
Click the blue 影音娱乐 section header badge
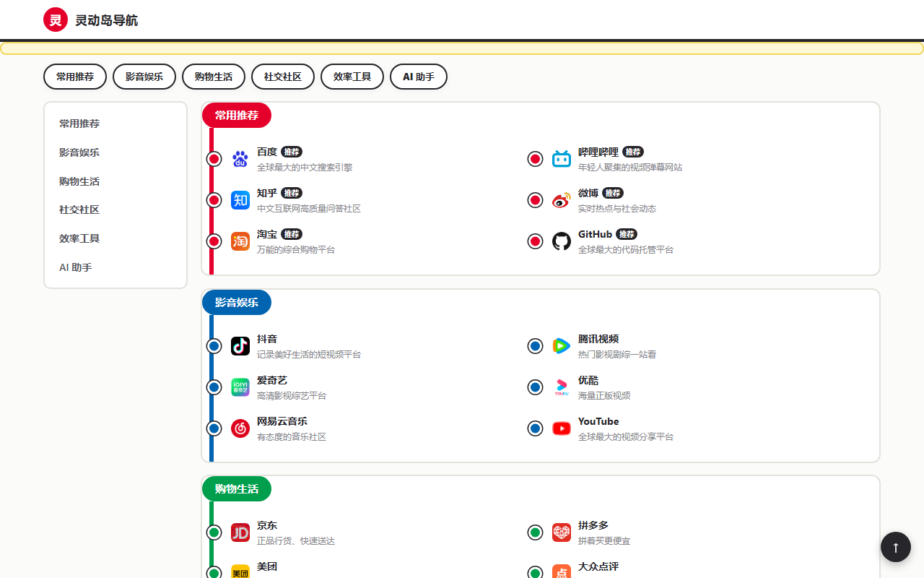pyautogui.click(x=237, y=303)
